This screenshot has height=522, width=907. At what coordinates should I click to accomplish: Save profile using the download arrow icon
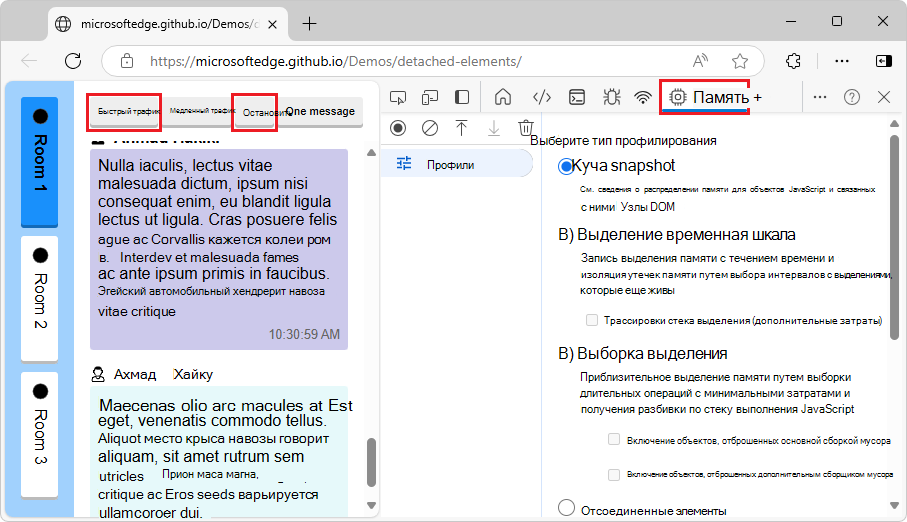[x=493, y=128]
